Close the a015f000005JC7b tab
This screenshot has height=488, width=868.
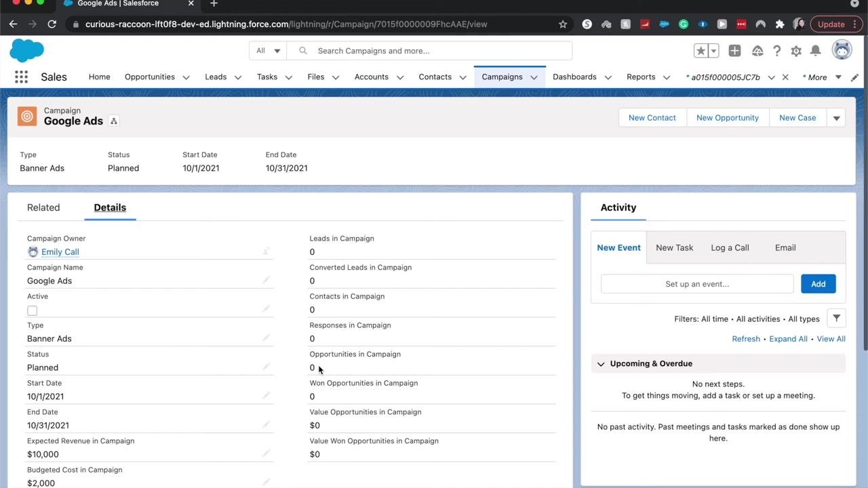click(x=785, y=77)
